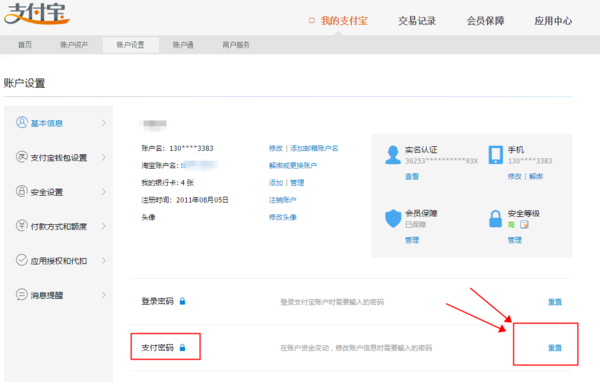This screenshot has height=382, width=600.
Task: Click 查看 under 实名认证
Action: click(x=412, y=176)
